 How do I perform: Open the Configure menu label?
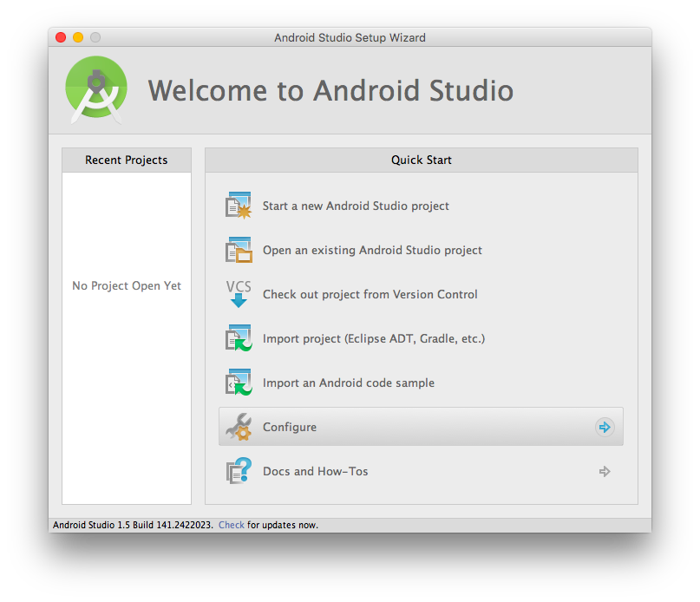[290, 427]
